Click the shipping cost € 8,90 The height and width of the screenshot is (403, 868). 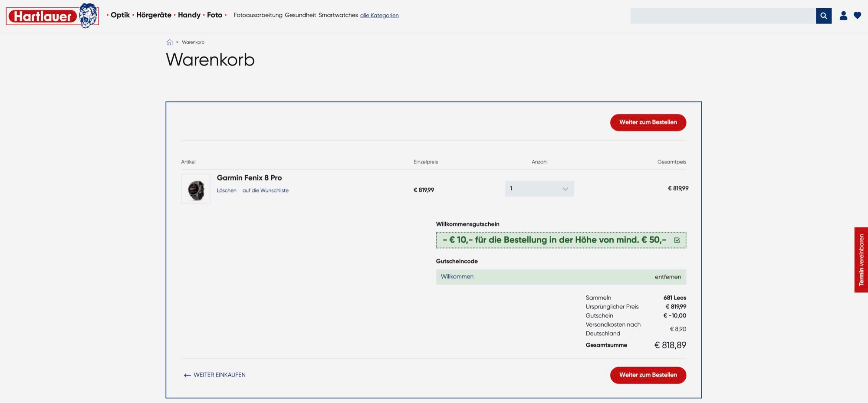(678, 329)
